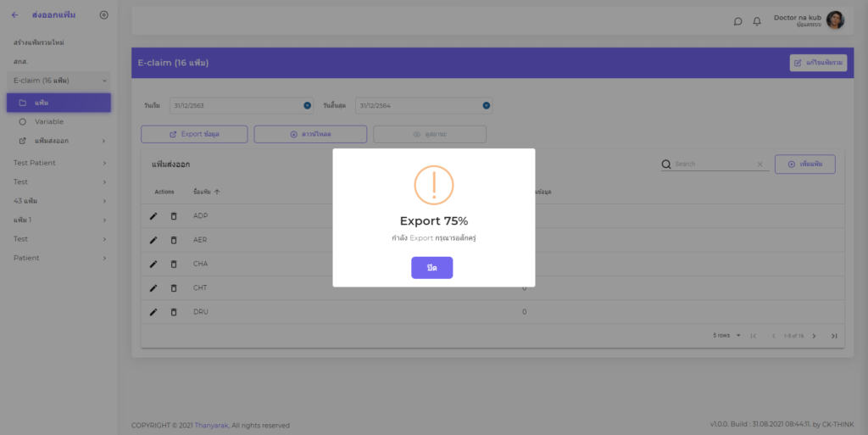The width and height of the screenshot is (868, 435).
Task: Delete the AER row with trash icon
Action: click(x=174, y=240)
